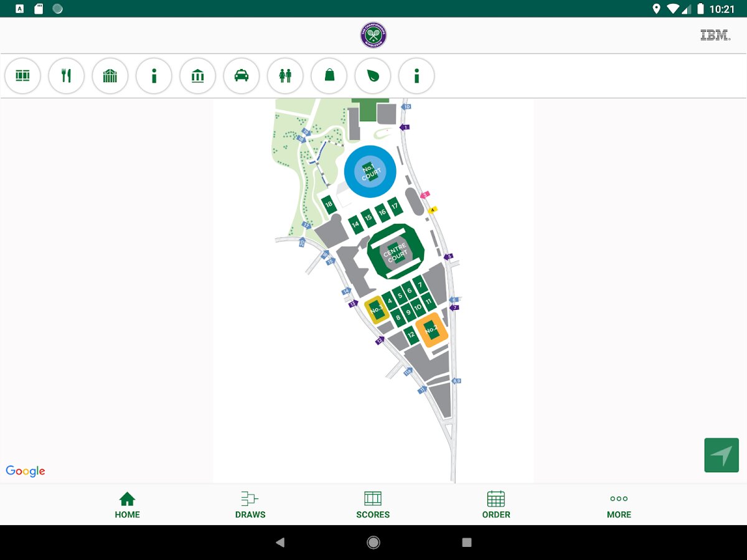Switch to the Scores tab
The width and height of the screenshot is (747, 560).
click(x=373, y=505)
